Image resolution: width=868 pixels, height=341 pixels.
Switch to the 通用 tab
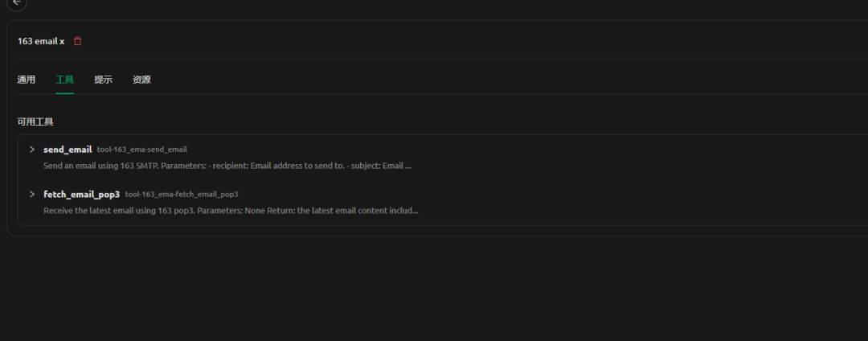26,80
